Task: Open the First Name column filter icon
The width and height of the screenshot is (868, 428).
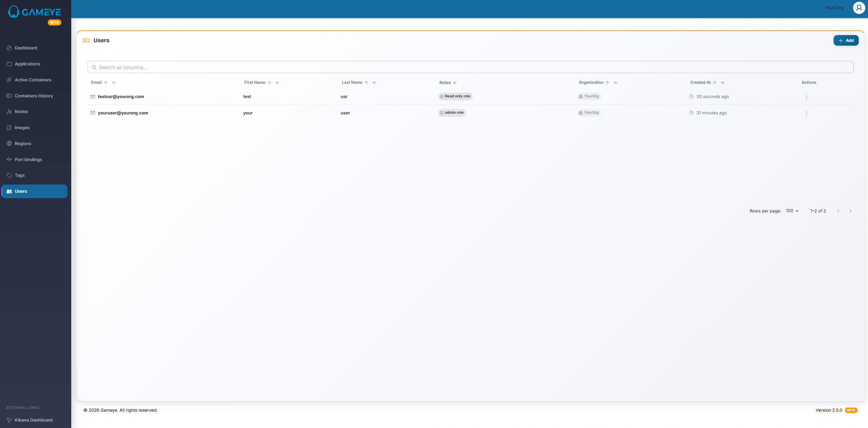Action: [277, 83]
